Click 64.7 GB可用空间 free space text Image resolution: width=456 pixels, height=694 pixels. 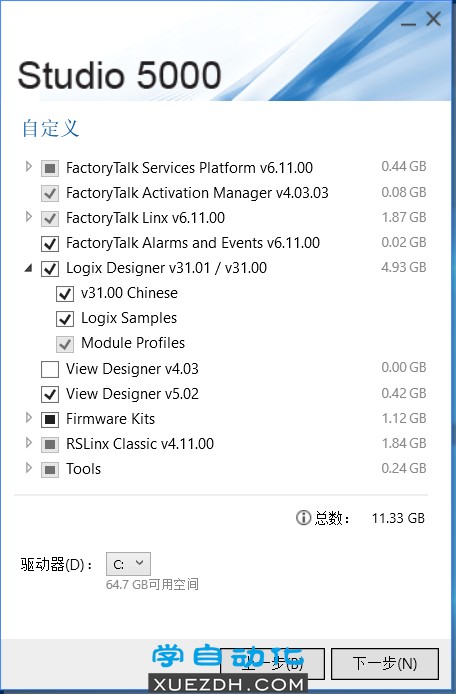(x=152, y=585)
